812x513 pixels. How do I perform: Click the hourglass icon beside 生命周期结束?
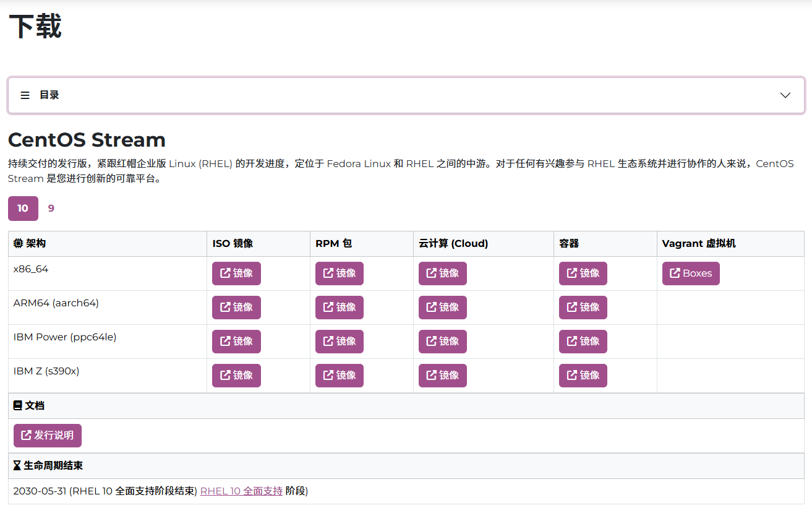[17, 465]
